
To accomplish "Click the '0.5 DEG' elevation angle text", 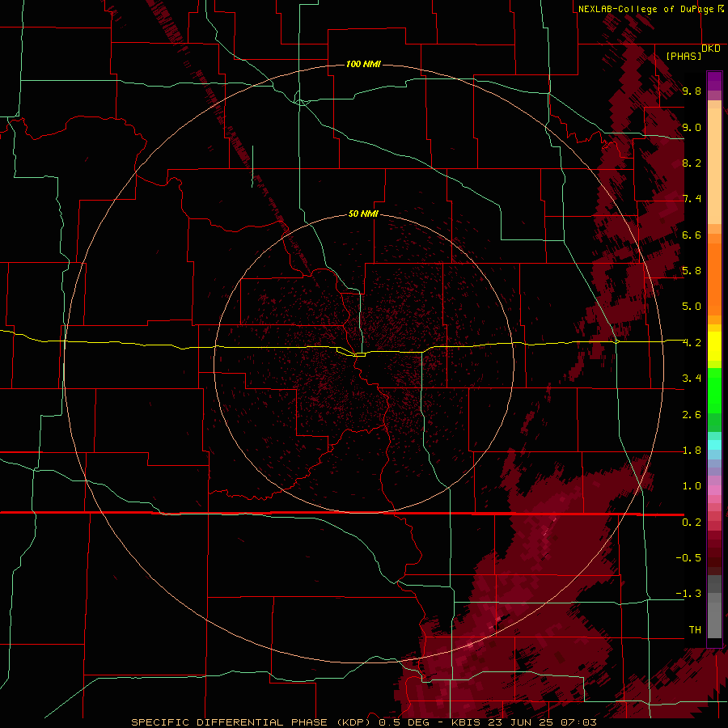I will [404, 722].
